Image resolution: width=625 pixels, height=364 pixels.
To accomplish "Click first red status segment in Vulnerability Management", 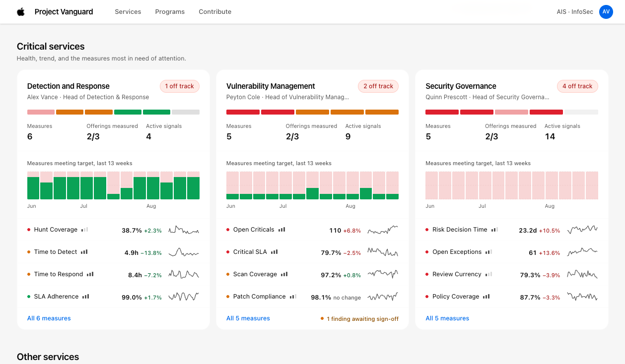I will coord(243,112).
